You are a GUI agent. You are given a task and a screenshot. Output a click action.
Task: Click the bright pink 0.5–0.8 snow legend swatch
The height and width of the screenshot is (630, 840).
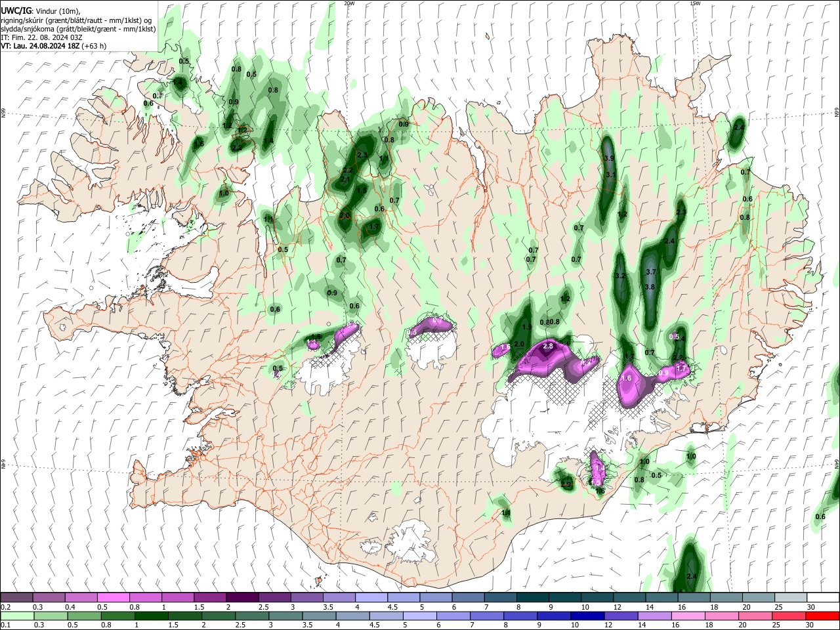pyautogui.click(x=113, y=598)
